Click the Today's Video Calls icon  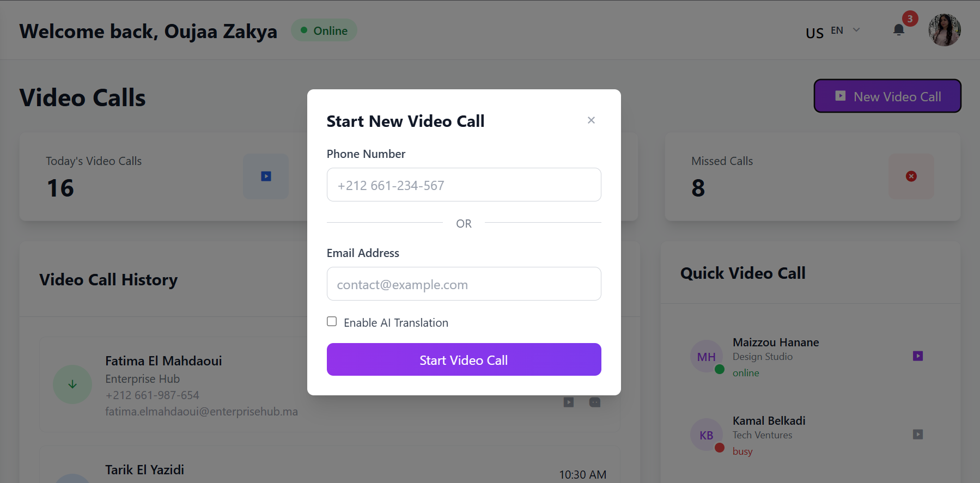pyautogui.click(x=266, y=176)
